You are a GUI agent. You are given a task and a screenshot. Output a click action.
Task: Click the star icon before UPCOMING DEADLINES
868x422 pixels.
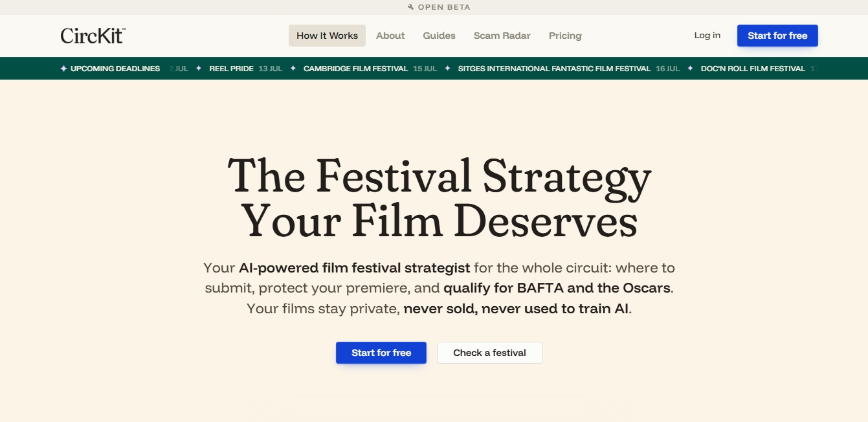(63, 69)
